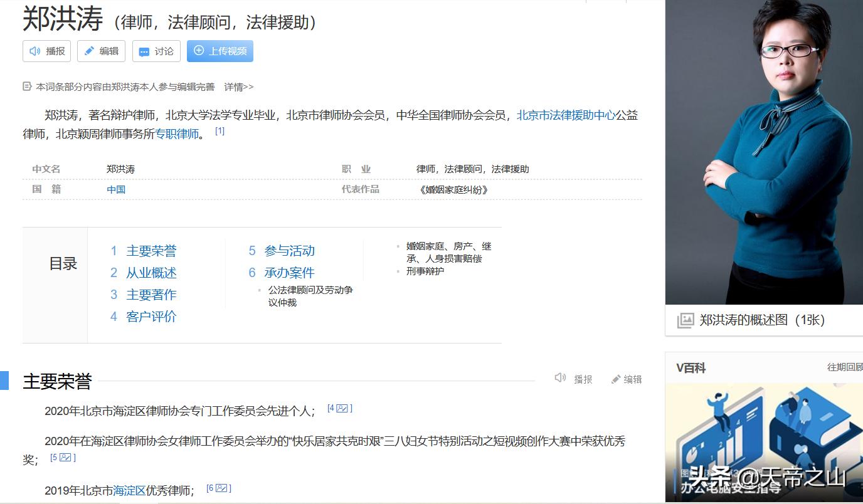
Task: Expand 客户评价 from the directory list
Action: tap(151, 317)
